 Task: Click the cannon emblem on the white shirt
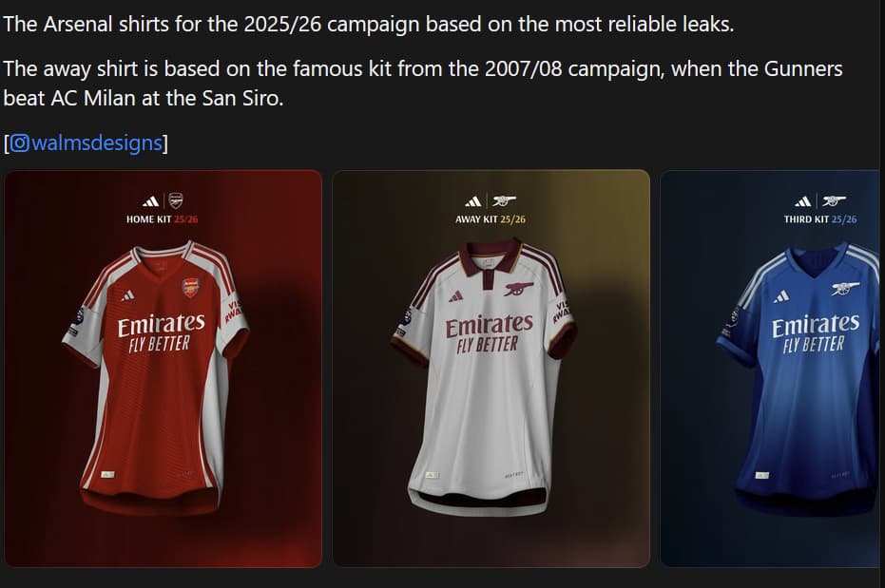(x=518, y=289)
